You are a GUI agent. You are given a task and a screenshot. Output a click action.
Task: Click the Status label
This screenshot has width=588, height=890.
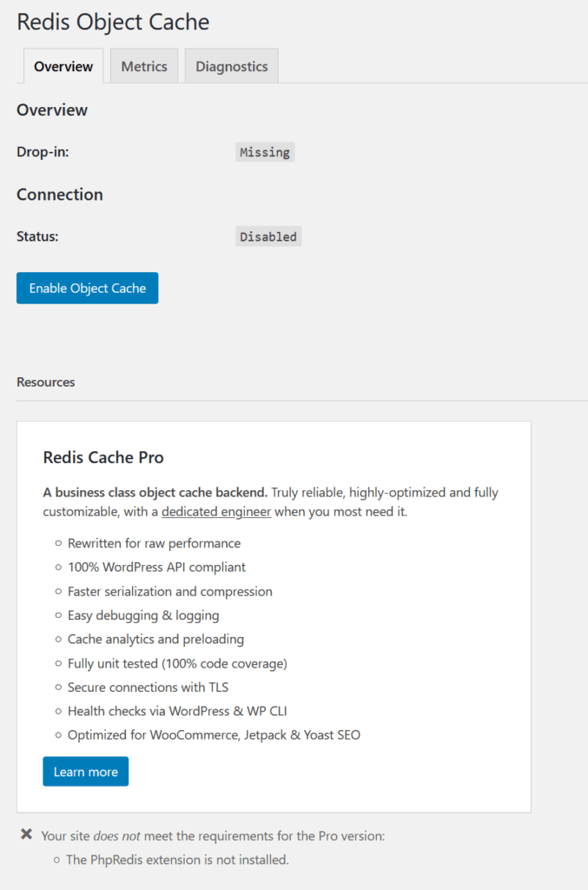37,236
